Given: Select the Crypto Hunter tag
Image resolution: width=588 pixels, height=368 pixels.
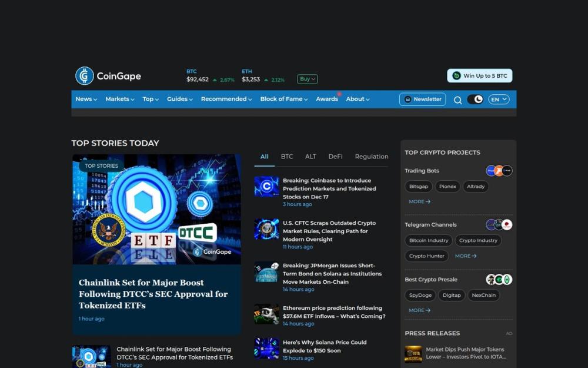Looking at the screenshot, I should (426, 256).
